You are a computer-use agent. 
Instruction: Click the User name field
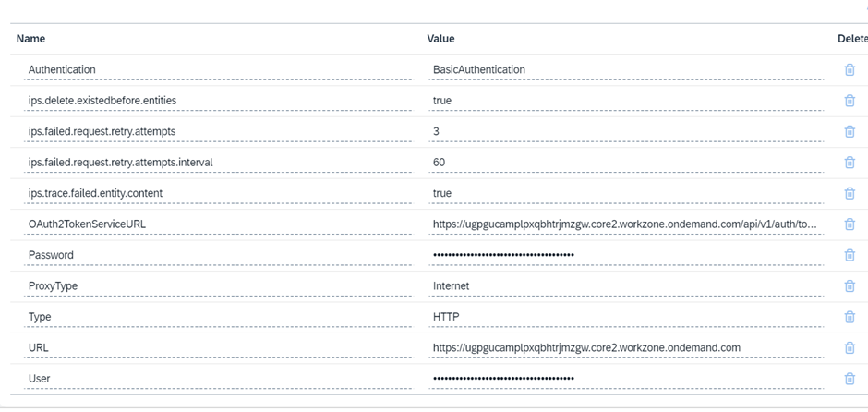click(217, 379)
